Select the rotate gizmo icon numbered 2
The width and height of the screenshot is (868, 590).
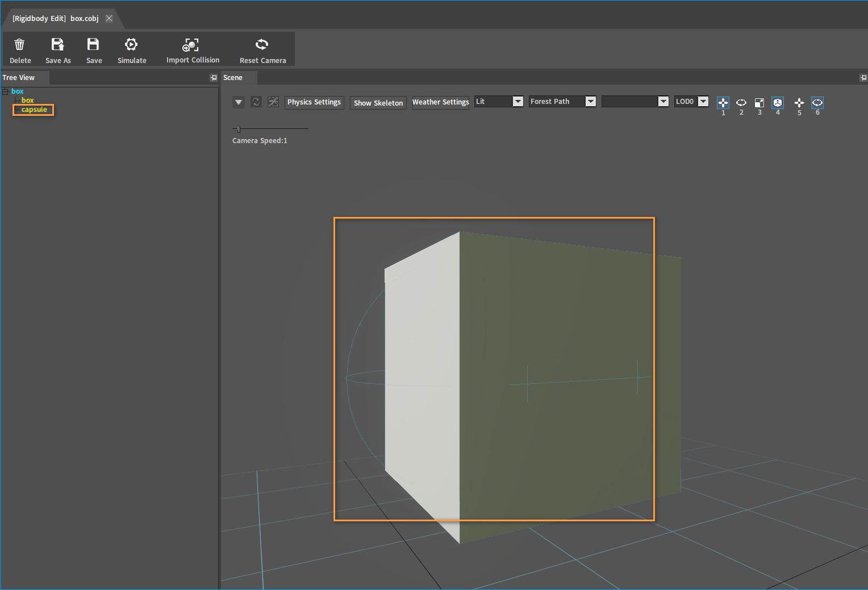(741, 103)
